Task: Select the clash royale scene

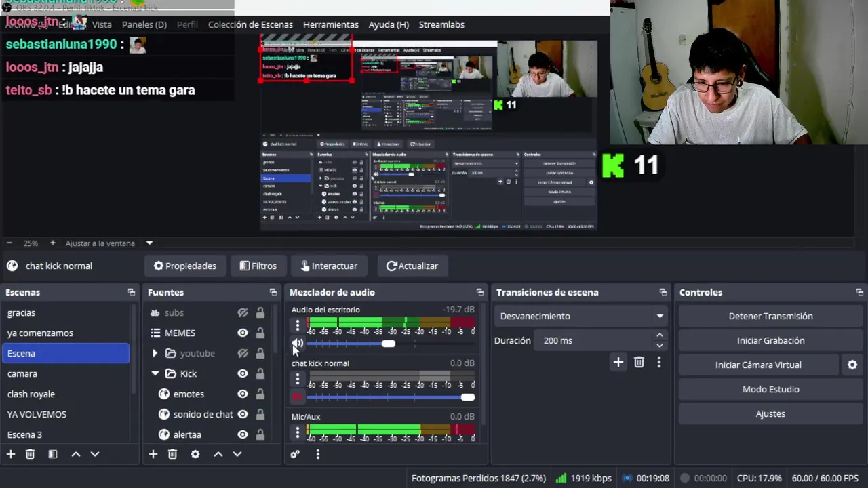Action: click(x=66, y=394)
